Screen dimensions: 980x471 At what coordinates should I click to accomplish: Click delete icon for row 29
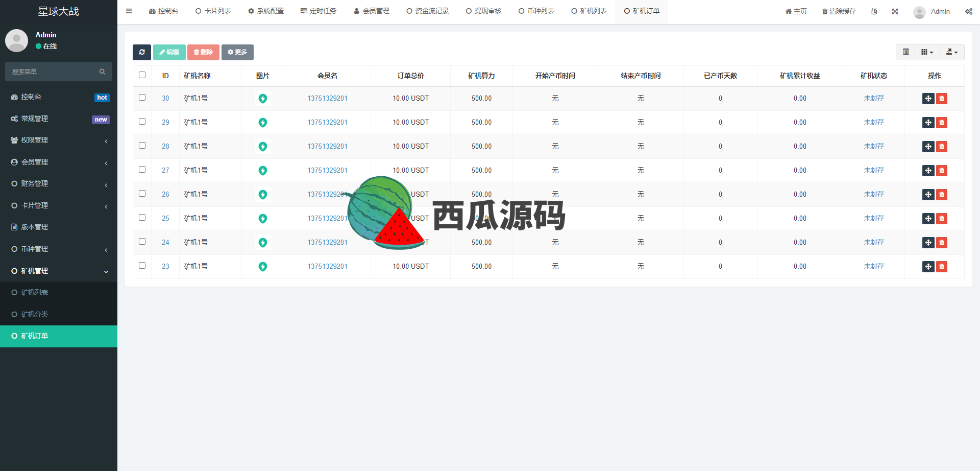pyautogui.click(x=942, y=123)
